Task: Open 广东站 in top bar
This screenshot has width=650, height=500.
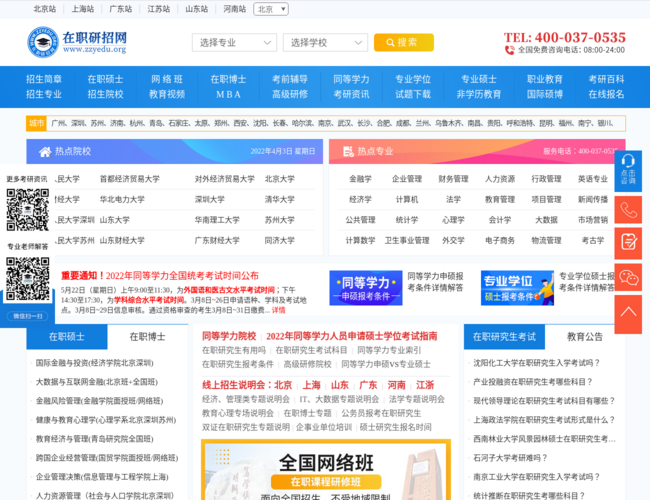Action: [121, 9]
